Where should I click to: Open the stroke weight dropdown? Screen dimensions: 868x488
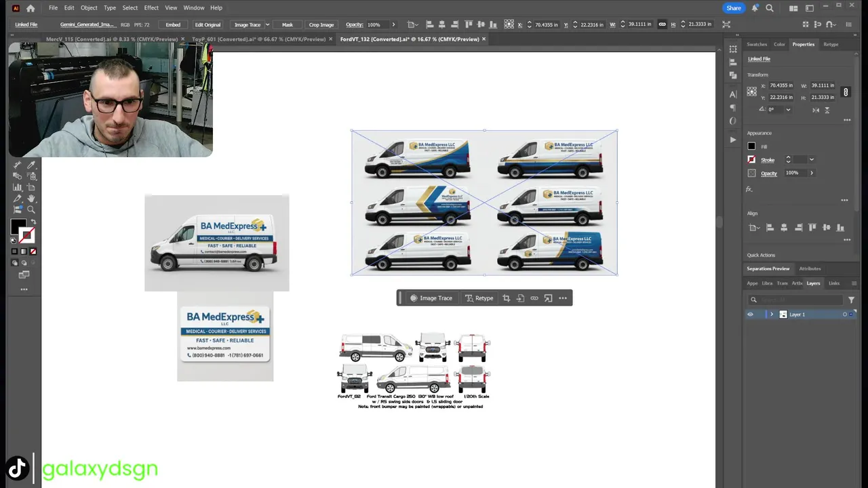click(811, 160)
